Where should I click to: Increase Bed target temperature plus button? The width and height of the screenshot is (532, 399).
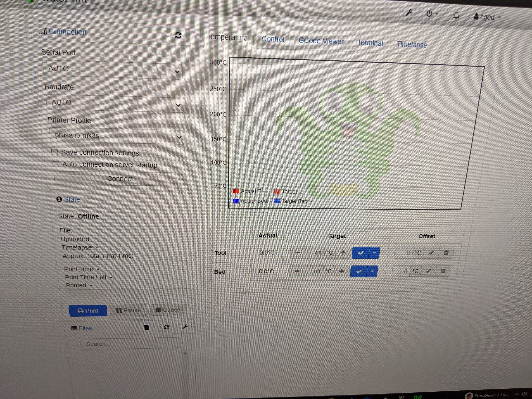pos(341,271)
